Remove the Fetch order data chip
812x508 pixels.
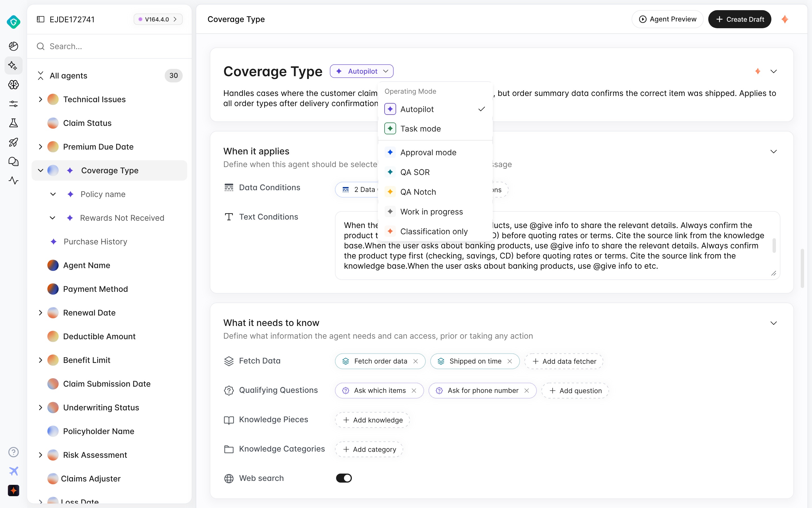[x=415, y=361]
